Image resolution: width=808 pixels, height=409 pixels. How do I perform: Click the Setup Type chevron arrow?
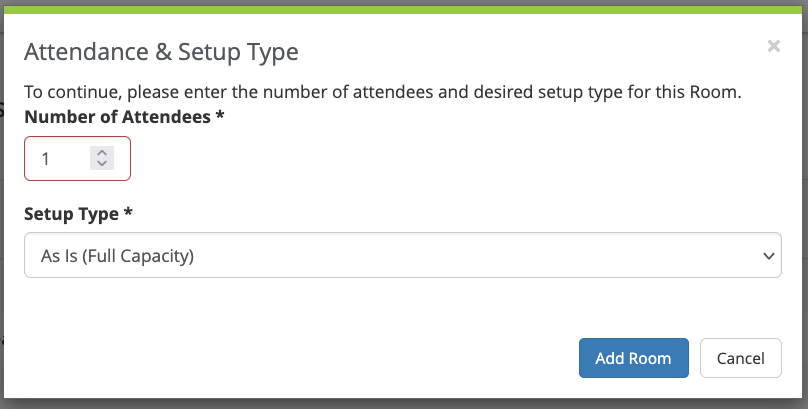[768, 256]
